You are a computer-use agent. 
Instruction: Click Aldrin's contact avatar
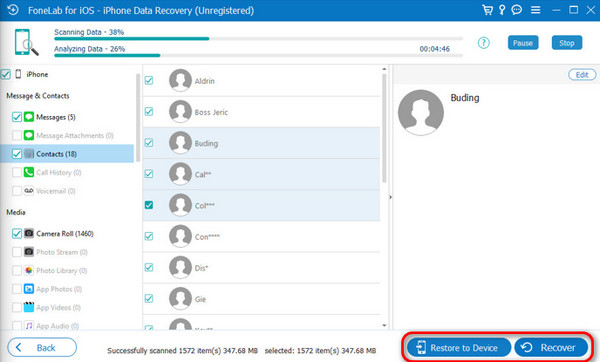click(x=180, y=80)
